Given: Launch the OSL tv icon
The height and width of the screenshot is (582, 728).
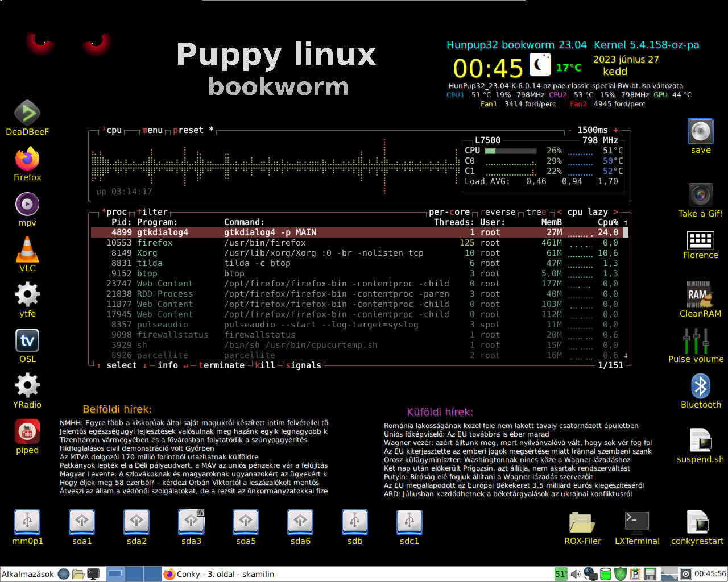Looking at the screenshot, I should (27, 340).
